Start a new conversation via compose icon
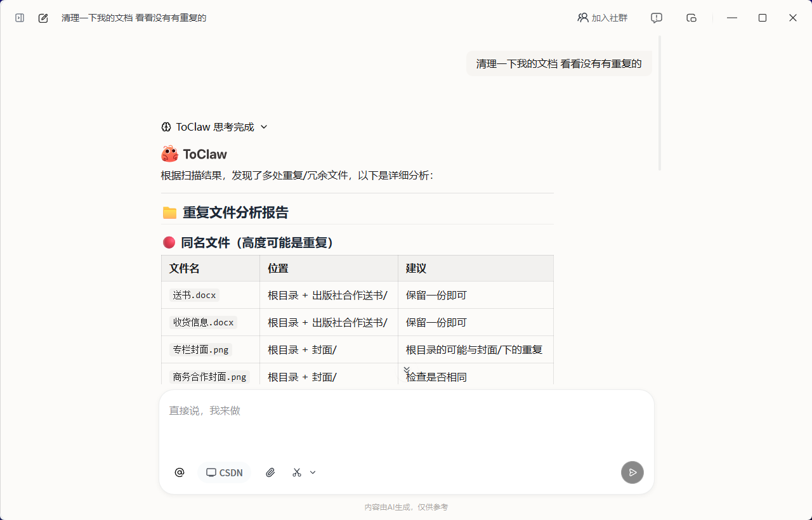 [x=43, y=18]
